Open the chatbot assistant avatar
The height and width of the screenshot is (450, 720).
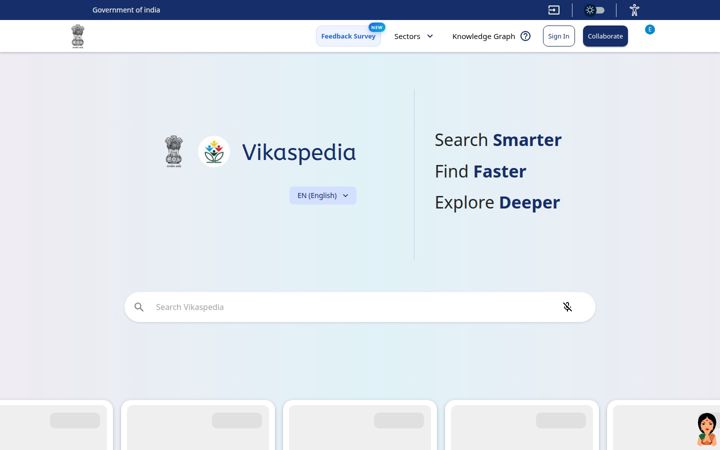coord(706,429)
